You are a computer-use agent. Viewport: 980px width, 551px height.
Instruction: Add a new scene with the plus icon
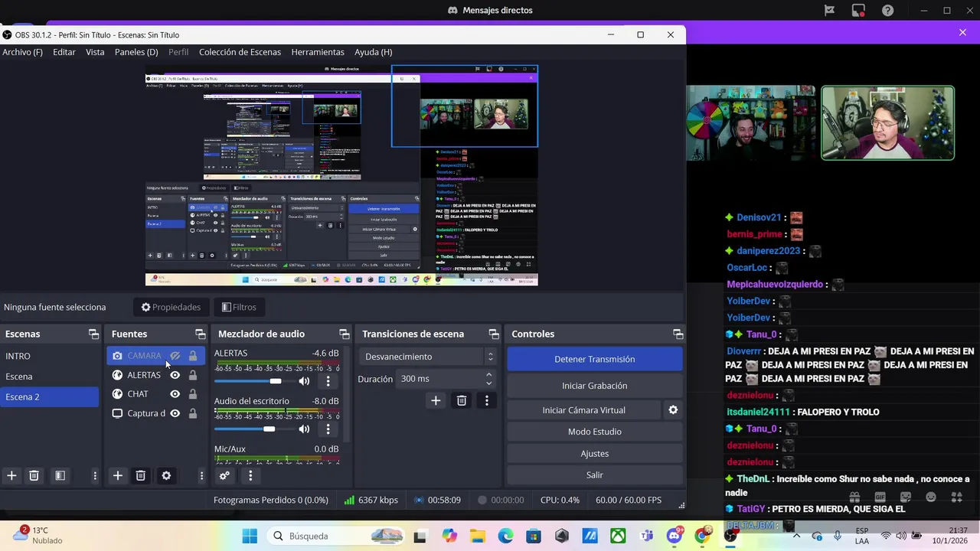tap(11, 475)
